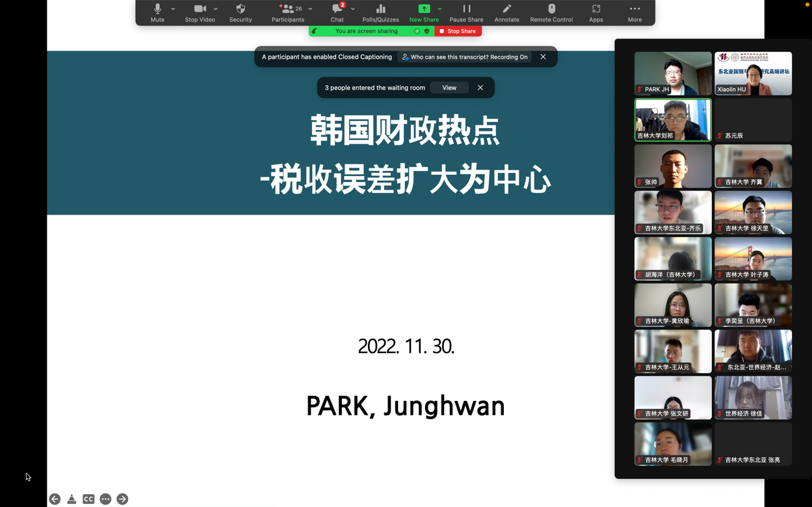Viewport: 812px width, 507px height.
Task: Go to next slide with the forward arrow
Action: click(x=122, y=499)
